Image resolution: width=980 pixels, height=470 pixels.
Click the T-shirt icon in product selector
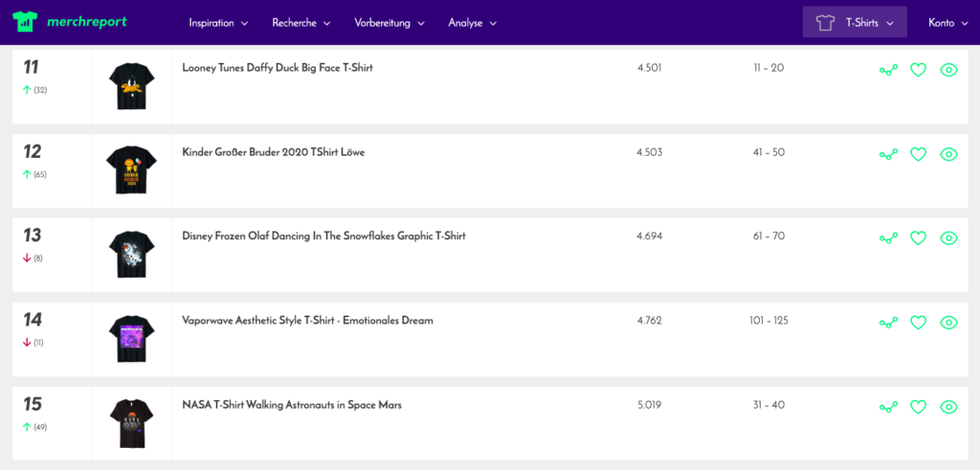click(x=826, y=23)
